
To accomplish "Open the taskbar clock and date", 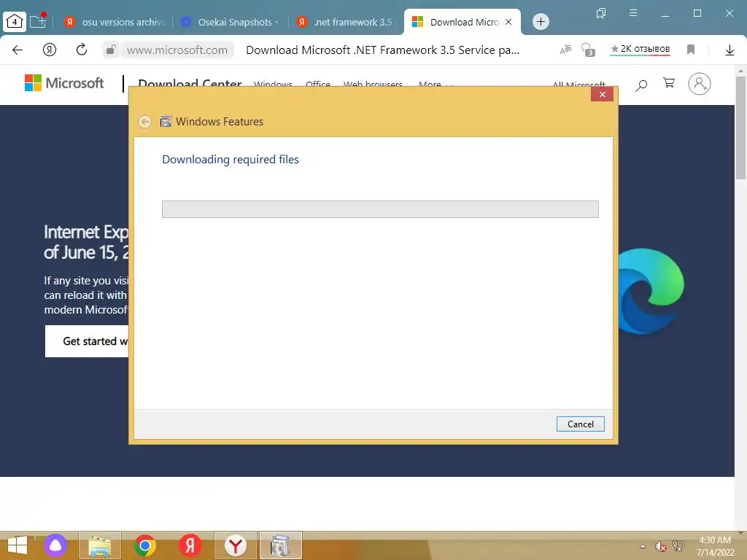I will 715,546.
